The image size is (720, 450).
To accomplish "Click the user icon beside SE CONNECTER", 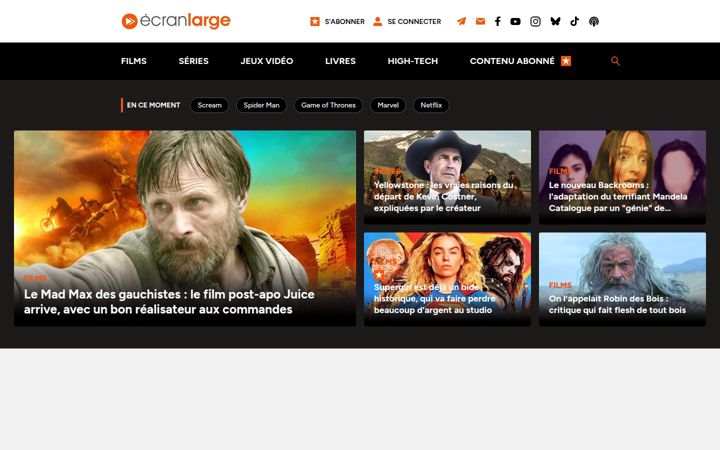I will click(x=377, y=22).
